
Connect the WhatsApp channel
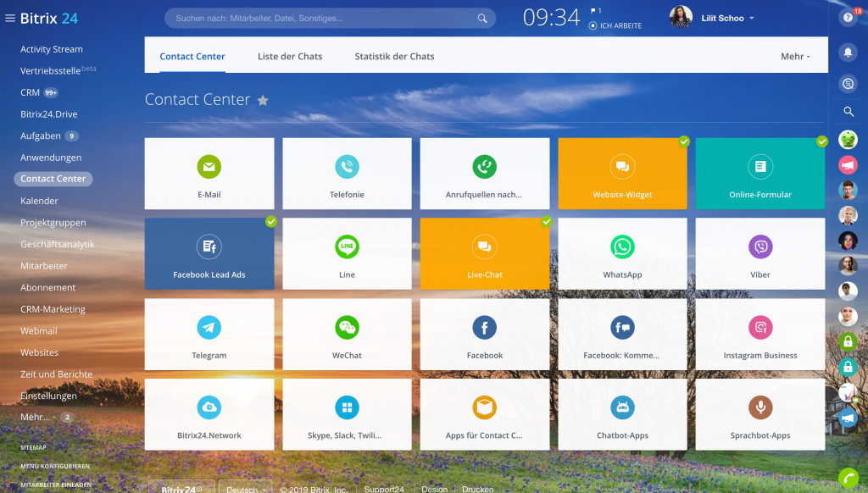tap(622, 254)
